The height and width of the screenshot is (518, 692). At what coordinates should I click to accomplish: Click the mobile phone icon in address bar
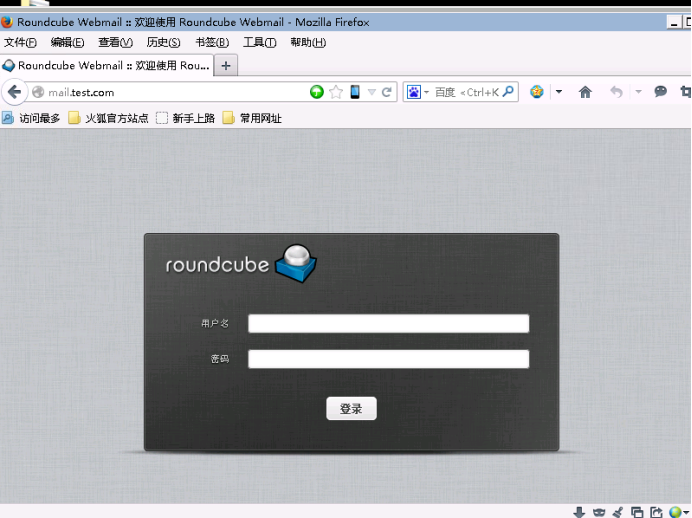point(355,92)
